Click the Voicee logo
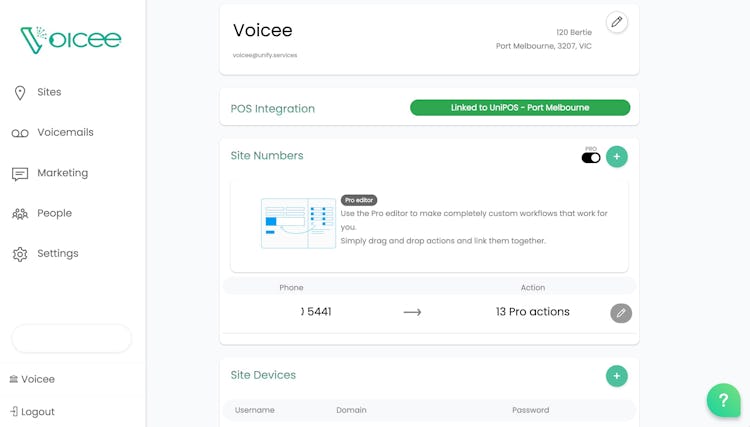750x427 pixels. tap(70, 40)
